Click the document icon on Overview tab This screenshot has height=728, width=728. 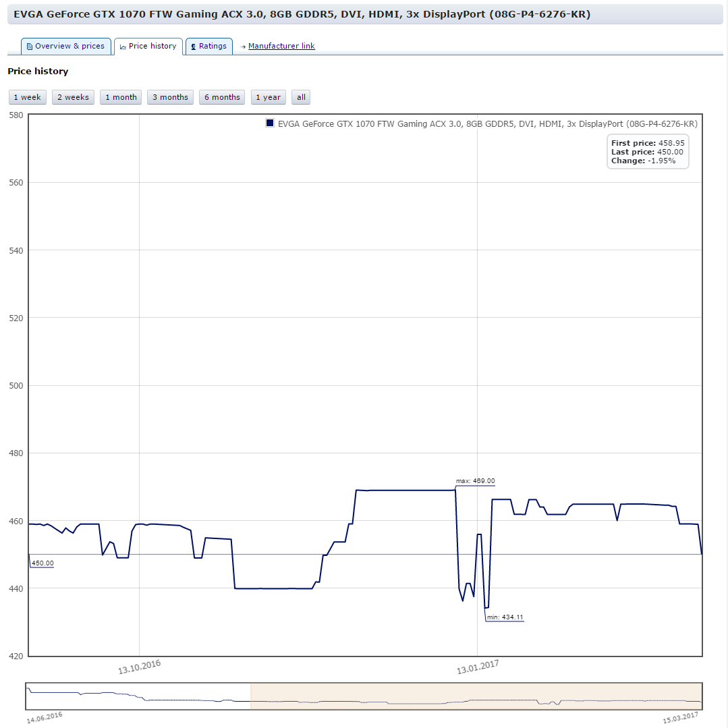point(30,47)
